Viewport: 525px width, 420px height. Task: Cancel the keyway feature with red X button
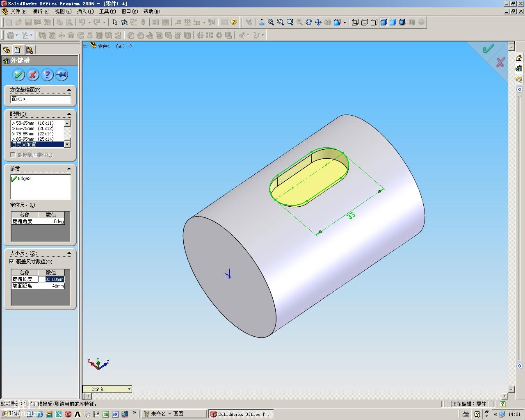coord(33,75)
